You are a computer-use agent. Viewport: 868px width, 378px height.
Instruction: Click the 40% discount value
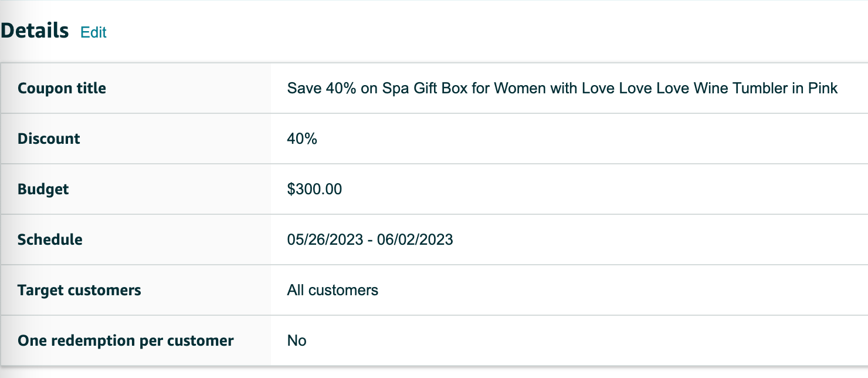[x=302, y=139]
